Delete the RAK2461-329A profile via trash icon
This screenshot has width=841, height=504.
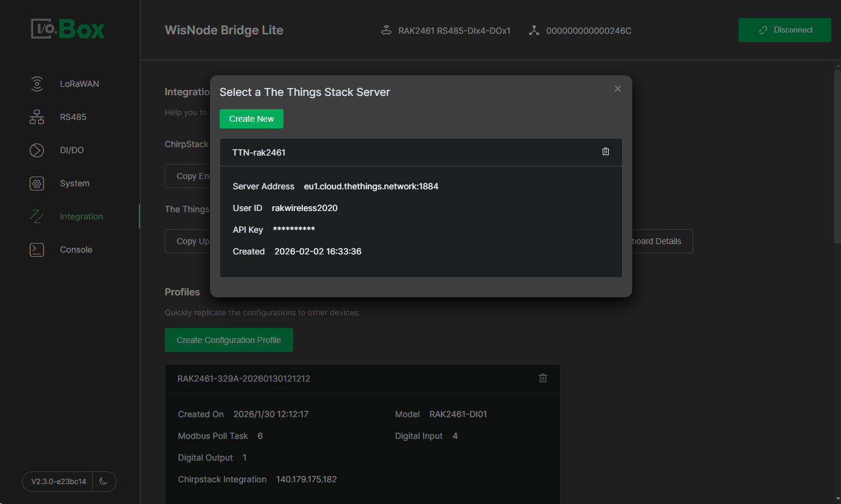[x=542, y=378]
